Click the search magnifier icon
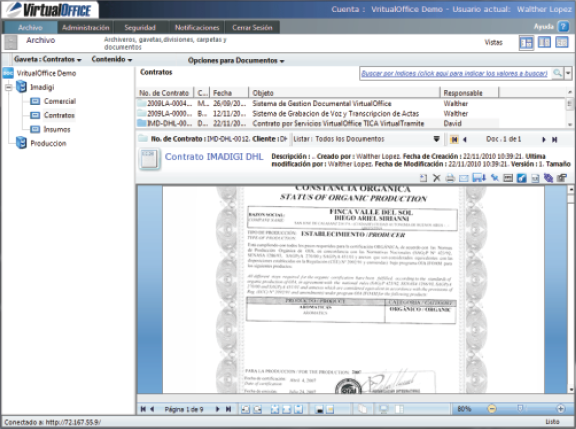 [x=557, y=73]
